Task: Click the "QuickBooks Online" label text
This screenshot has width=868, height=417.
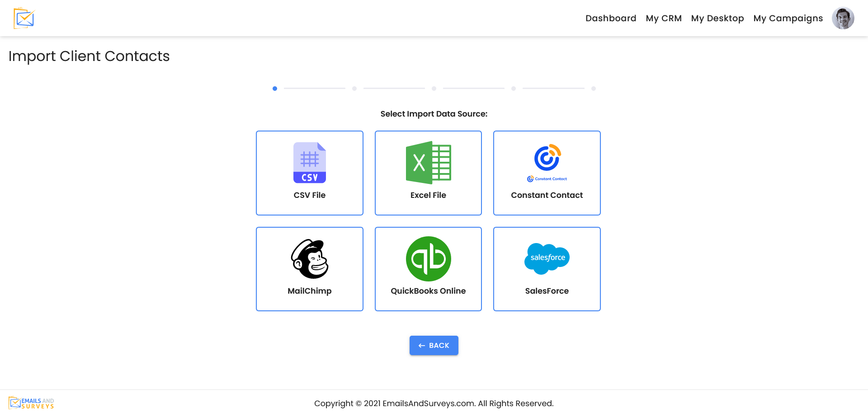Action: [x=428, y=291]
